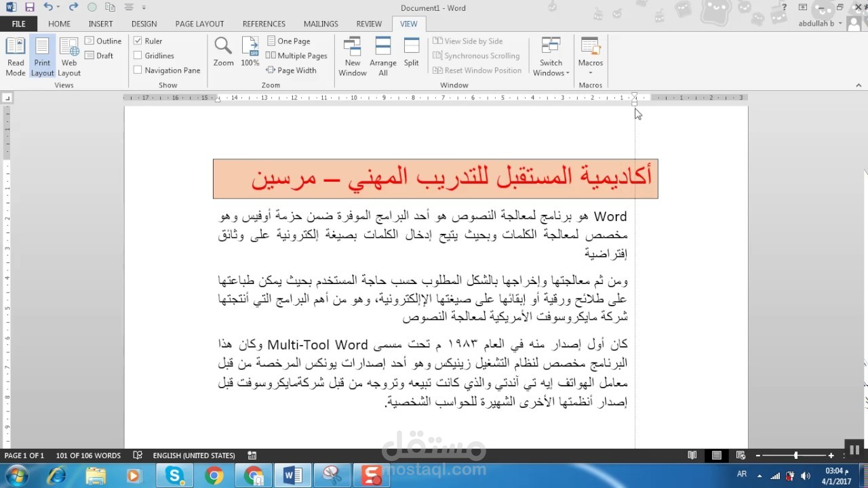
Task: Click the tab selector at ruler corner
Action: click(7, 98)
